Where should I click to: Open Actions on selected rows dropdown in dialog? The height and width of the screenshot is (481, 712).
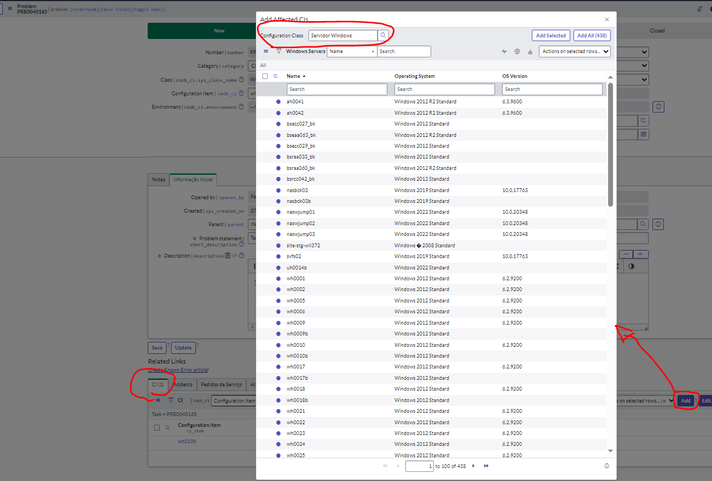click(x=574, y=52)
